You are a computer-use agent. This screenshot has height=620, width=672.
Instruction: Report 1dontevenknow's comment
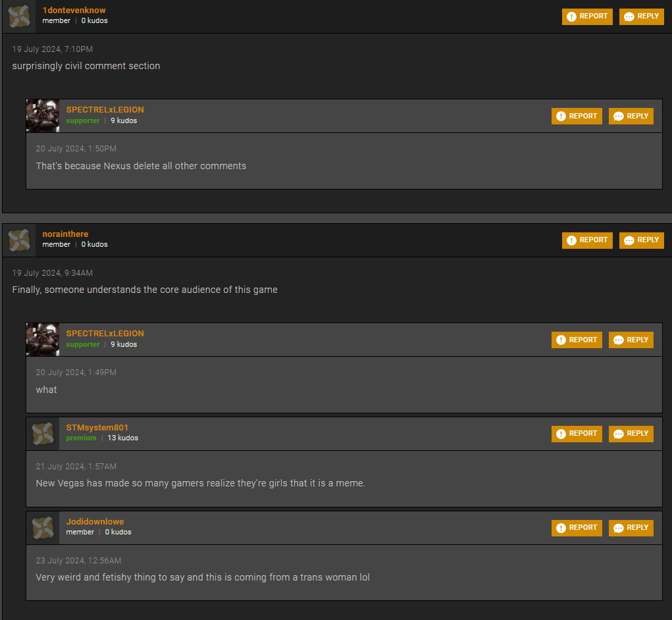(x=587, y=16)
